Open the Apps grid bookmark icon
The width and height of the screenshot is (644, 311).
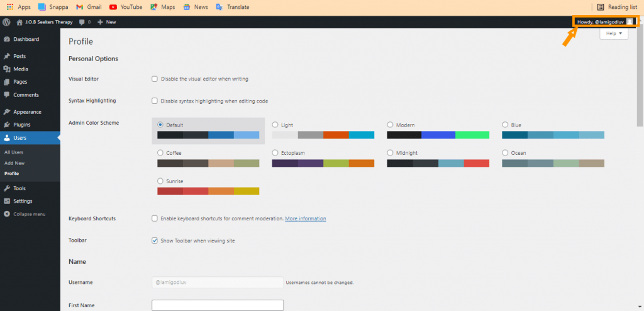click(10, 7)
